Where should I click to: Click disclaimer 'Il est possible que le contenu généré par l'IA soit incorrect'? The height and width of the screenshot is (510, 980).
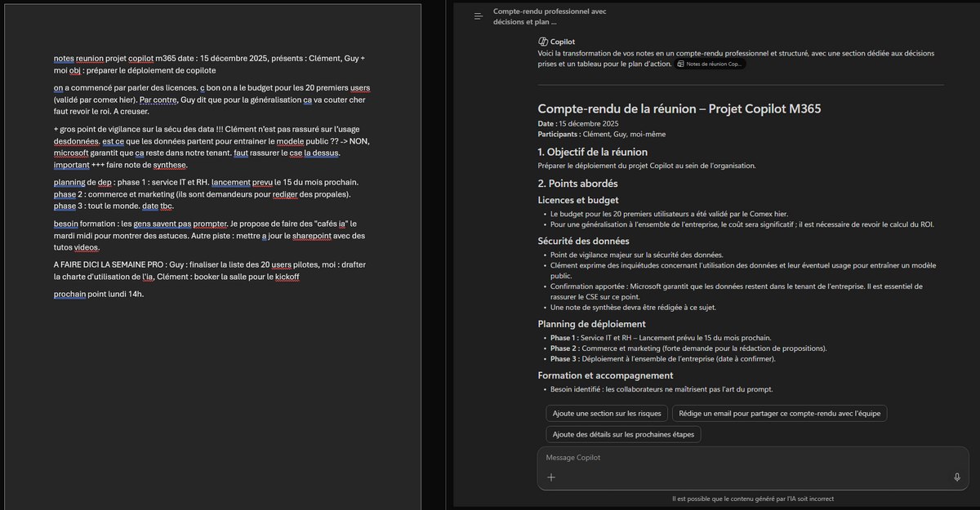[753, 499]
